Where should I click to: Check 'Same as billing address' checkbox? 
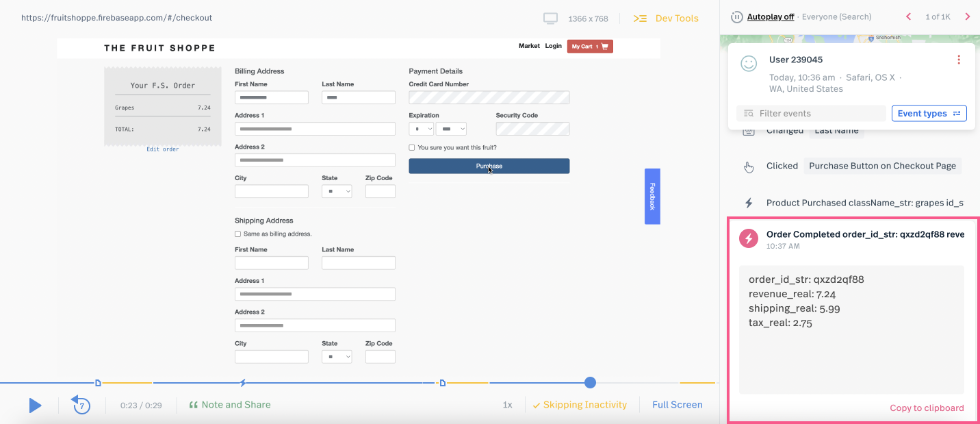238,234
